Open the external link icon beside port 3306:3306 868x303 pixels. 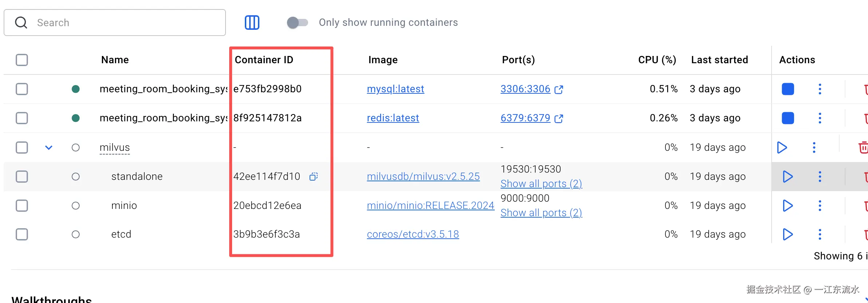pos(558,89)
